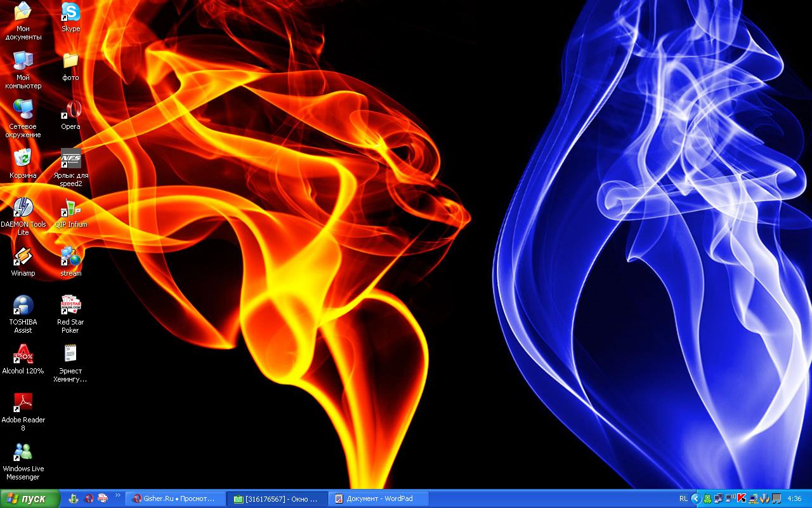Click the QIP Infium desktop icon
This screenshot has width=812, height=508.
click(x=70, y=208)
